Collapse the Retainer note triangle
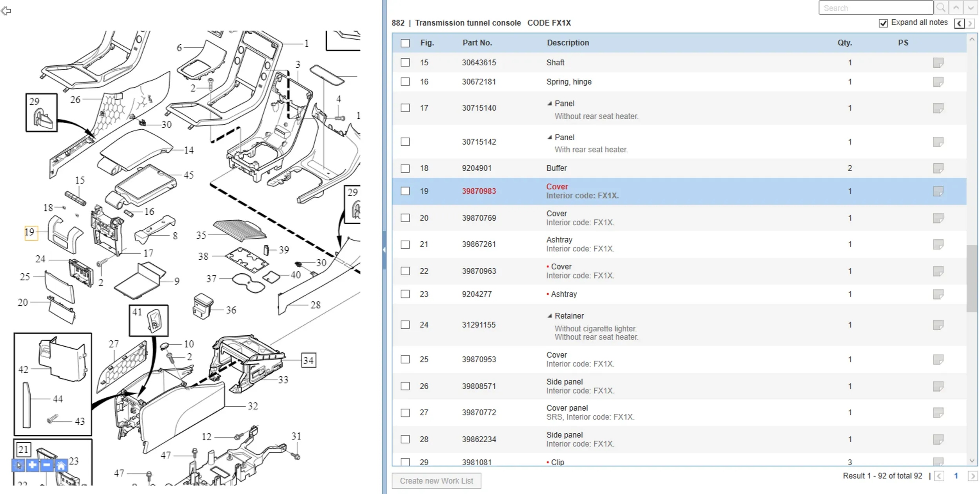 pos(550,316)
